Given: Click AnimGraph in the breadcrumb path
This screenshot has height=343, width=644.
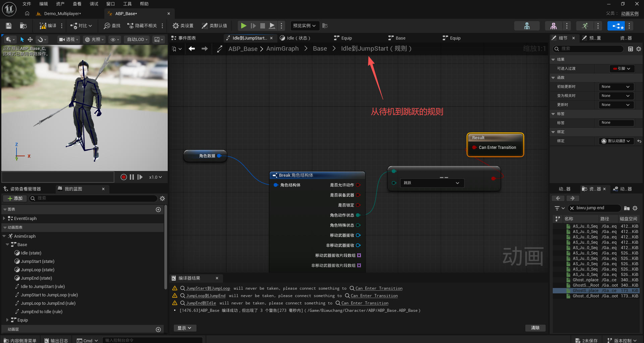Looking at the screenshot, I should [x=282, y=49].
